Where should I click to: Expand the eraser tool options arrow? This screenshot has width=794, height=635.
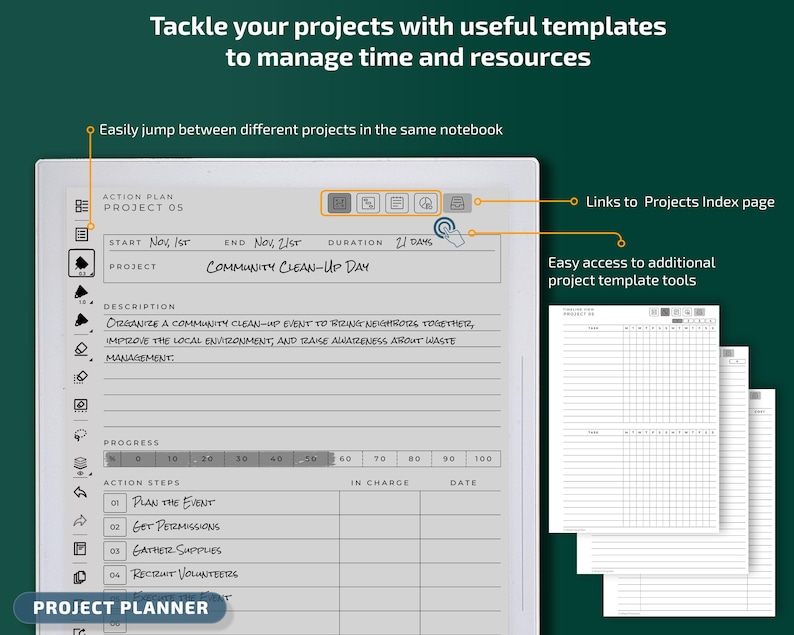91,360
